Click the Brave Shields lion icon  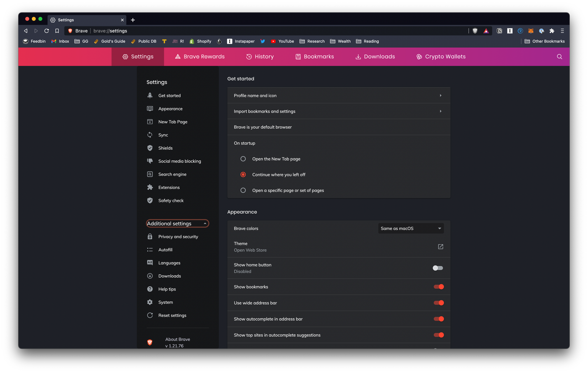click(x=475, y=31)
